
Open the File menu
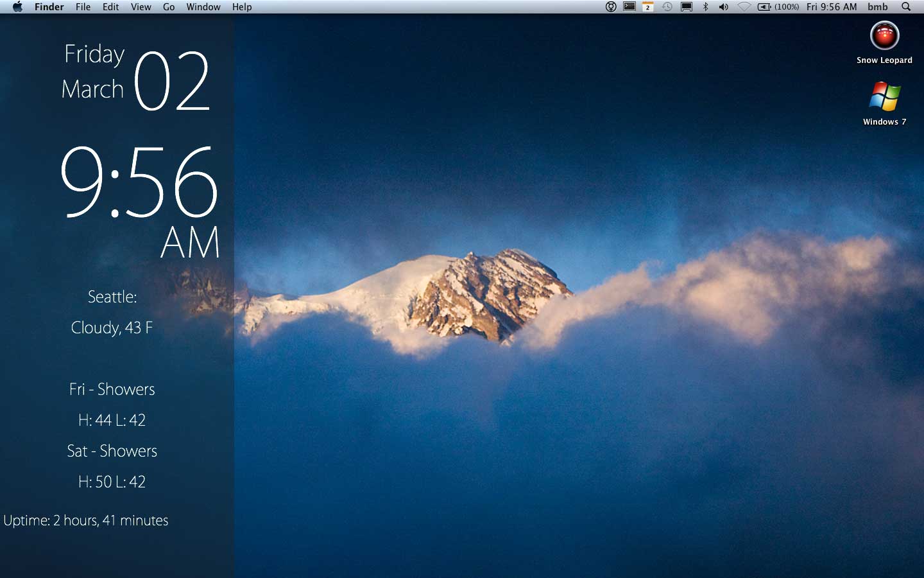tap(83, 6)
